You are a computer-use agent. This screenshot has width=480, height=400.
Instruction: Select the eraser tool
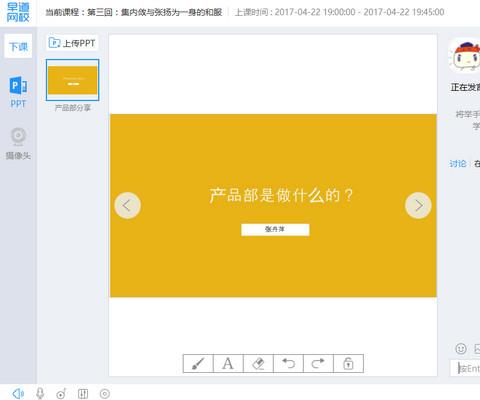click(258, 363)
